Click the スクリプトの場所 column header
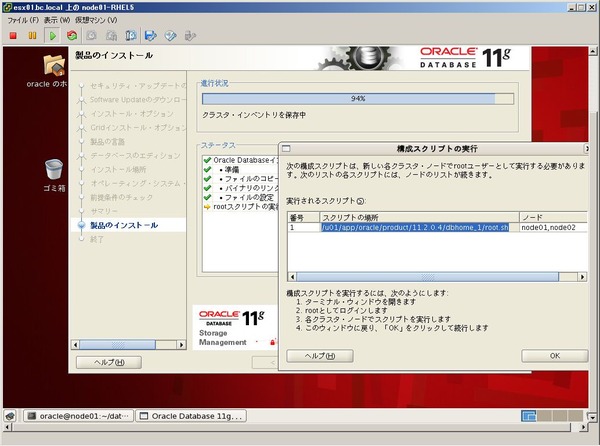Image resolution: width=600 pixels, height=446 pixels. click(x=419, y=217)
